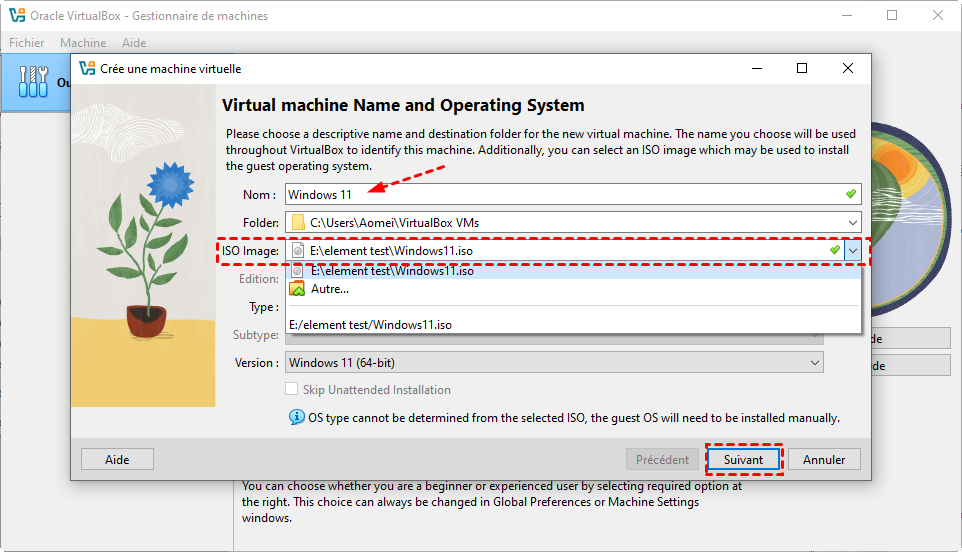Viewport: 962px width, 552px height.
Task: Open the Aide menu in the menu bar
Action: click(x=134, y=43)
